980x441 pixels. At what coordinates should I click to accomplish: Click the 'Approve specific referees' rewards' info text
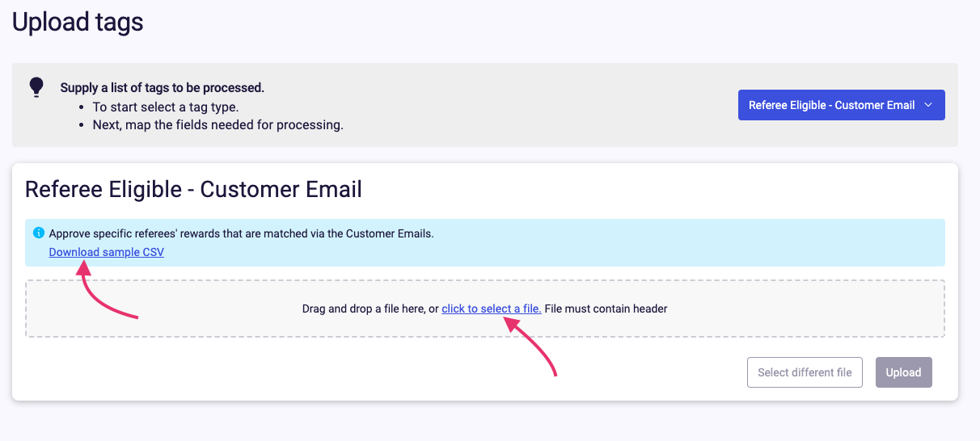(x=242, y=233)
